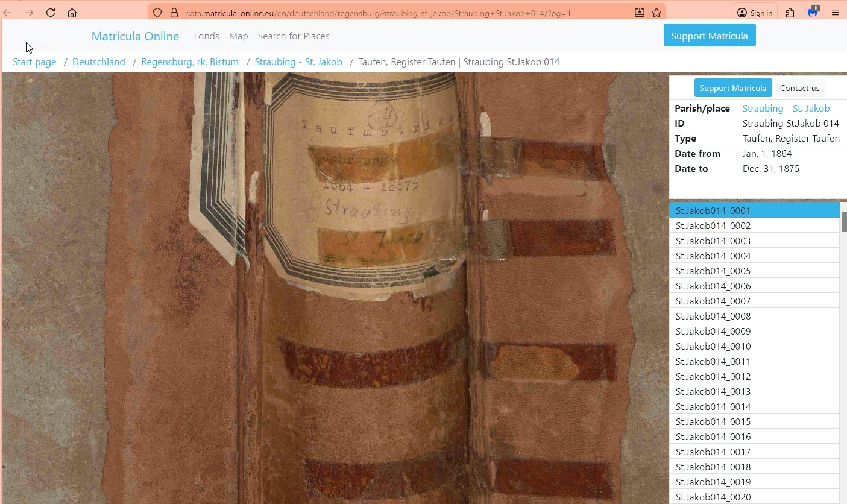Click the install app icon in the address bar
This screenshot has width=847, height=504.
639,13
